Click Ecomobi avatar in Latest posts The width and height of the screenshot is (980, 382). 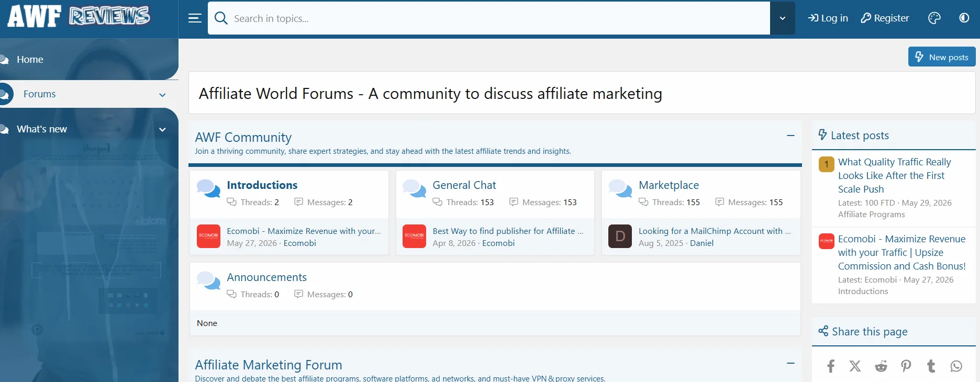coord(827,241)
